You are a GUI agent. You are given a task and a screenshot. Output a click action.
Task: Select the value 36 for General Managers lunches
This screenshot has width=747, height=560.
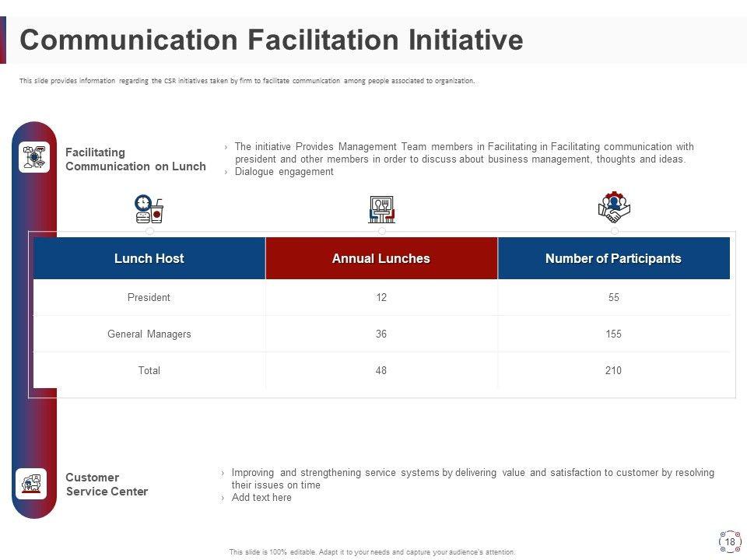tap(381, 334)
